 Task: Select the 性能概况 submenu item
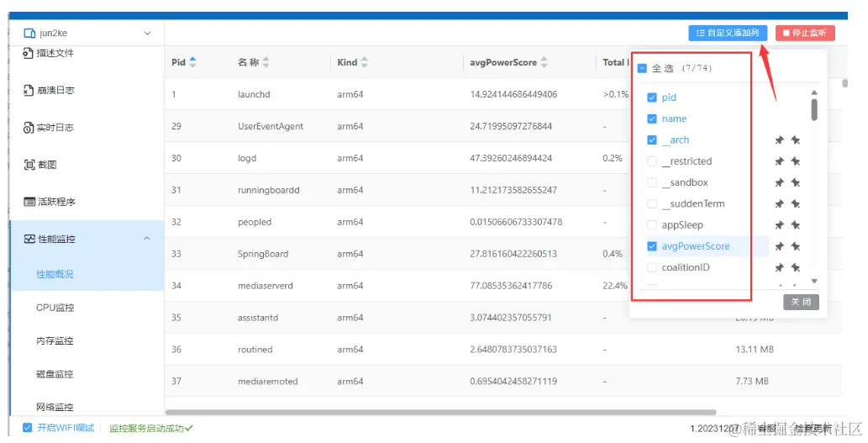point(55,274)
